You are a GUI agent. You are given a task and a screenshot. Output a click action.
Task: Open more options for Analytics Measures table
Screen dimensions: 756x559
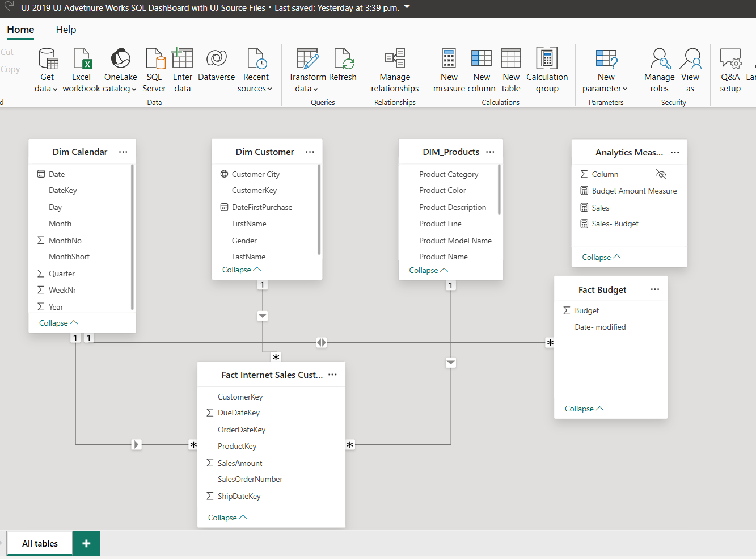(x=675, y=152)
